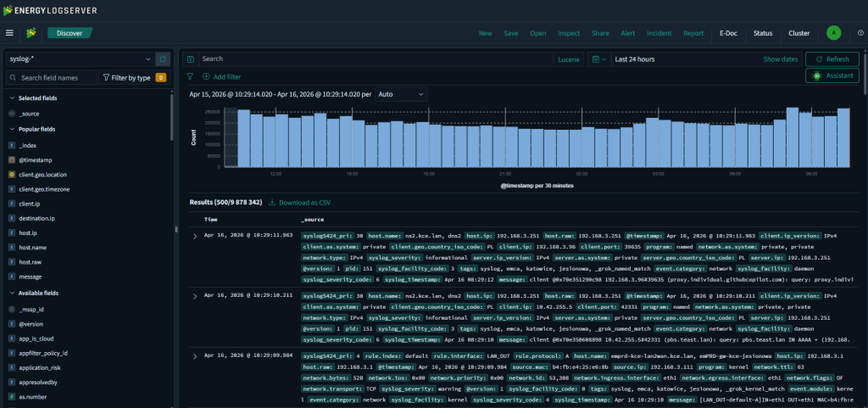Open the Auto interval dropdown
Viewport: 868px width, 408px height.
[x=400, y=94]
